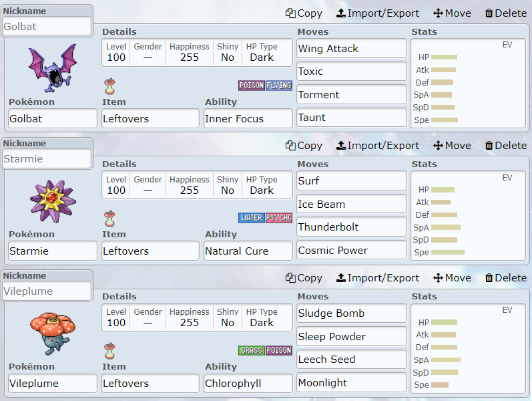Image resolution: width=532 pixels, height=401 pixels.
Task: Copy the Starmie set
Action: 304,146
